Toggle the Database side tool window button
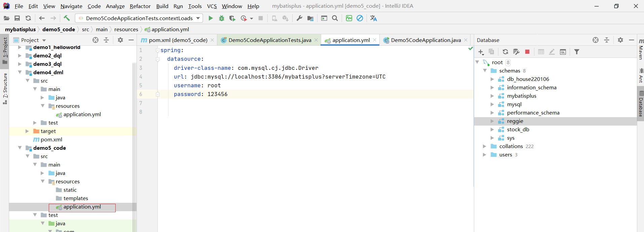 click(x=641, y=104)
